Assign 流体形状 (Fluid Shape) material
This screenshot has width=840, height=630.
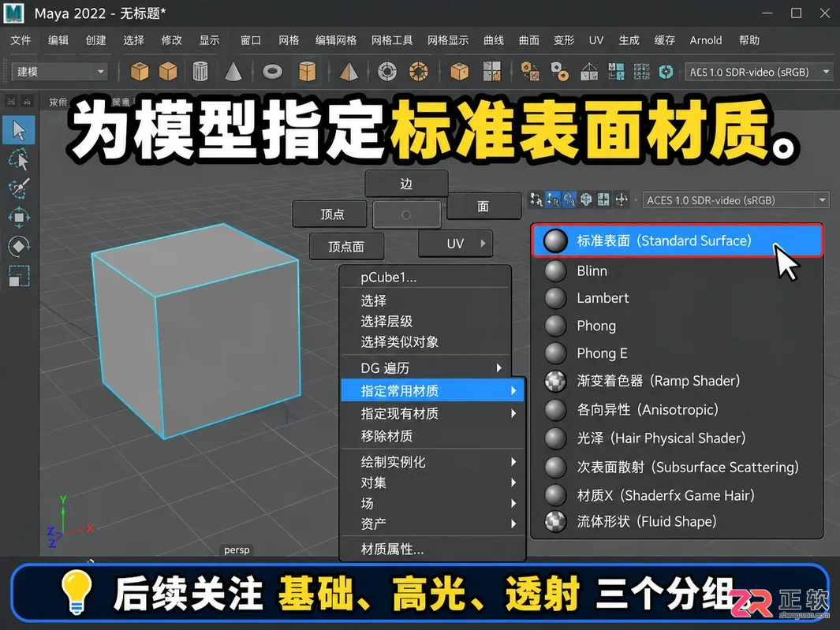click(678, 521)
